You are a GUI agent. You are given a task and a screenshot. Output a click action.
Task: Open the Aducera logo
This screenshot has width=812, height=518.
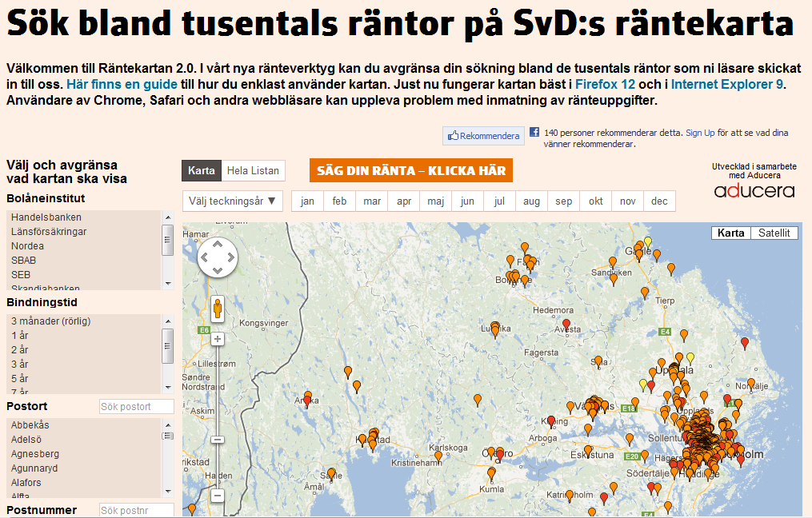click(754, 191)
